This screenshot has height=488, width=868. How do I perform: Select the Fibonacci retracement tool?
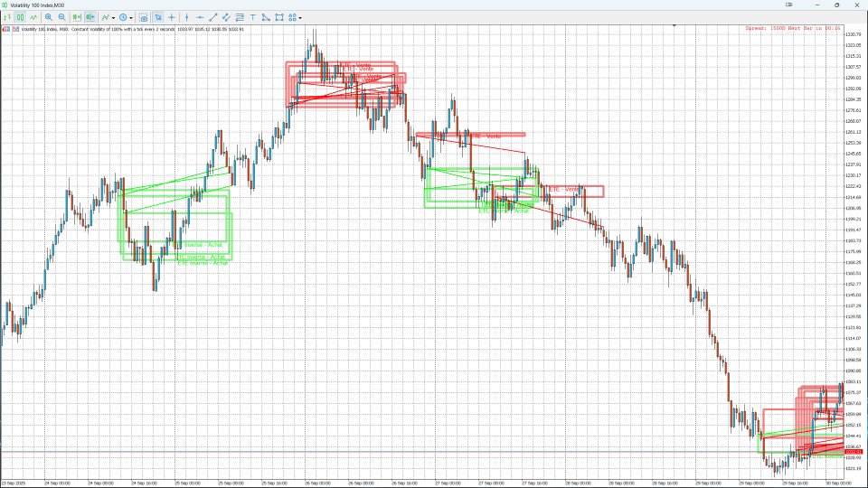240,17
